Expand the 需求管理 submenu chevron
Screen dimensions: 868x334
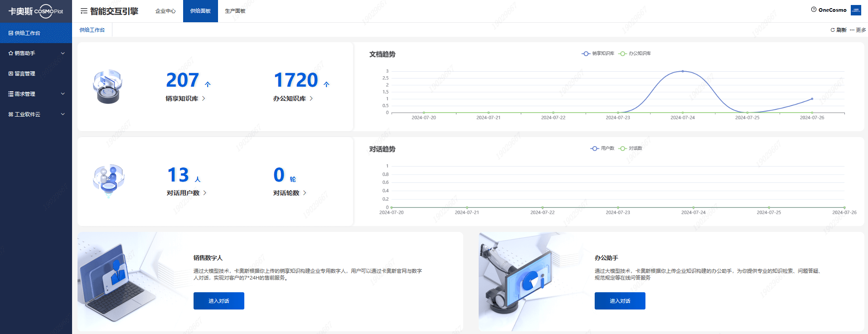(63, 94)
